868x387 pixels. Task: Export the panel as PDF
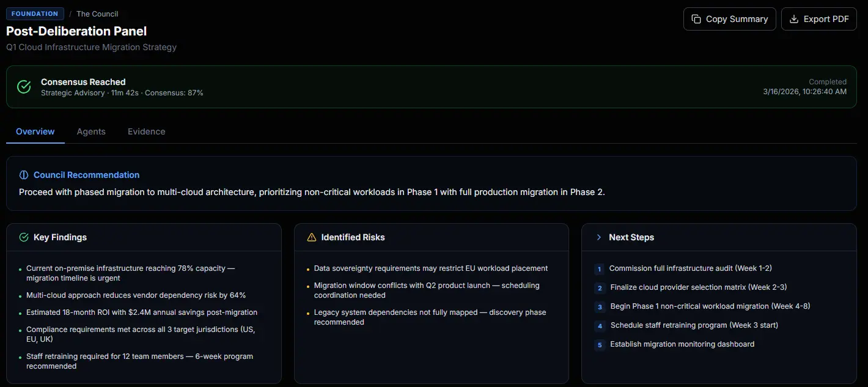coord(818,19)
